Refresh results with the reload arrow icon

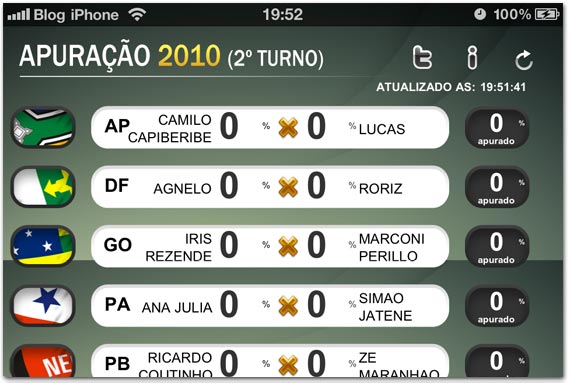[x=524, y=60]
